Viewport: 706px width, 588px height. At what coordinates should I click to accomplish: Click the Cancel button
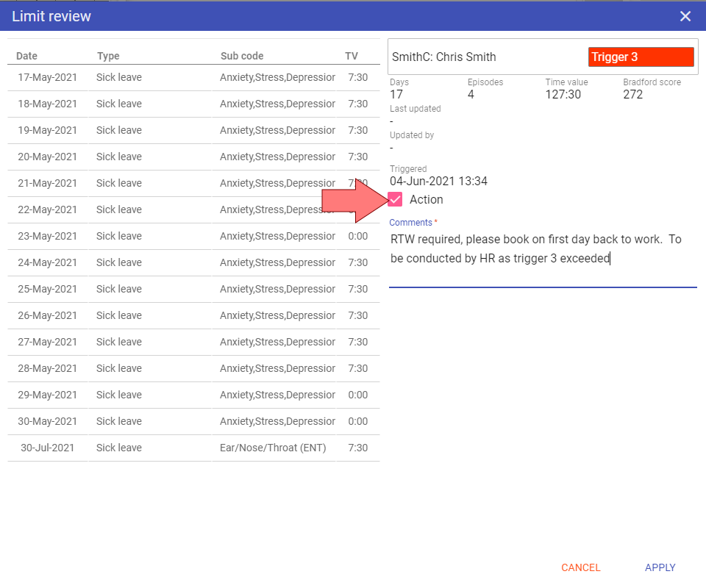click(x=580, y=567)
